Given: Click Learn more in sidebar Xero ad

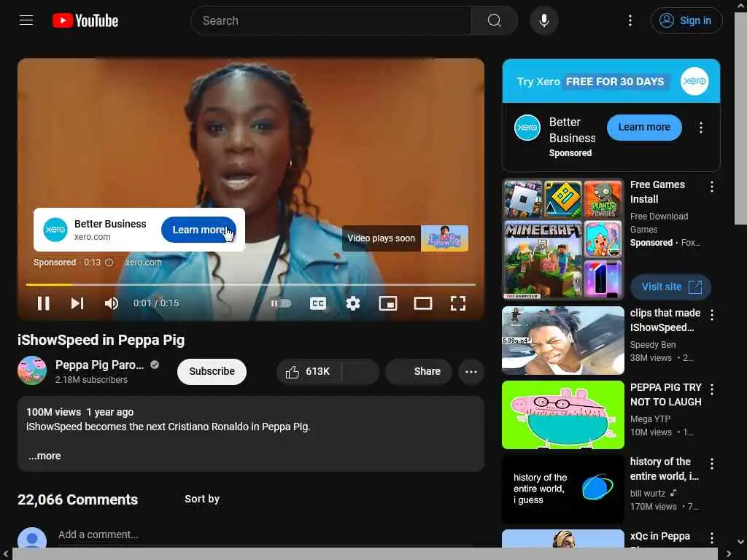Looking at the screenshot, I should pyautogui.click(x=644, y=127).
